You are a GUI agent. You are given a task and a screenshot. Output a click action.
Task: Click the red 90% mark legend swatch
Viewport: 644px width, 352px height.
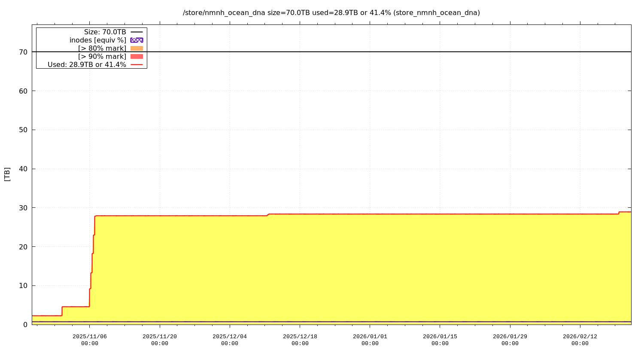pyautogui.click(x=137, y=57)
